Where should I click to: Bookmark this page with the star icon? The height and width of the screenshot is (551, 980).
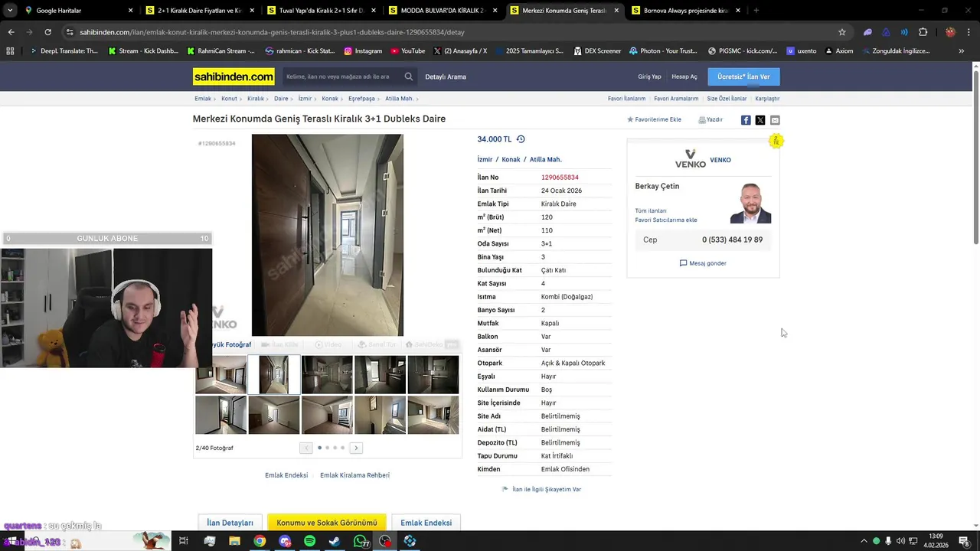click(x=842, y=32)
